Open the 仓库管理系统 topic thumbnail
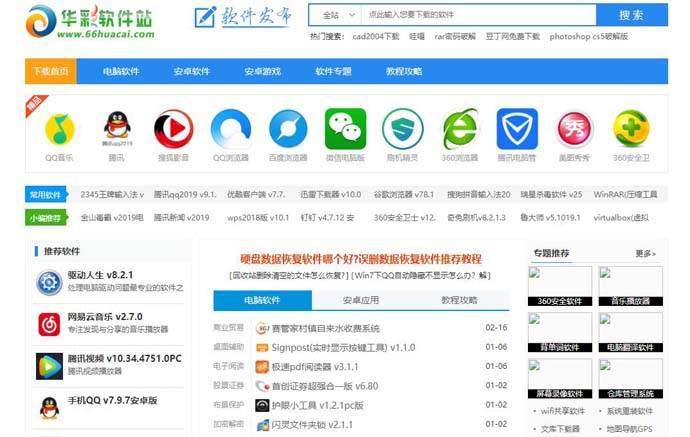This screenshot has width=690, height=437. pos(631,378)
